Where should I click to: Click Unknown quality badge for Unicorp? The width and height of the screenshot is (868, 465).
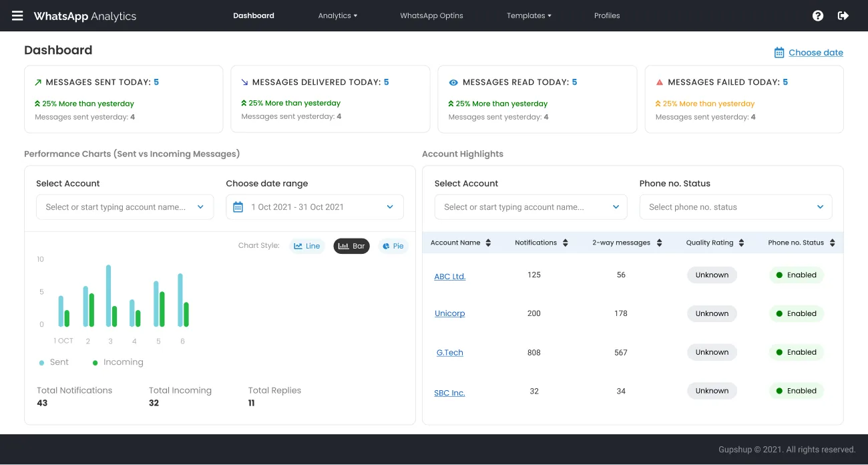coord(712,314)
